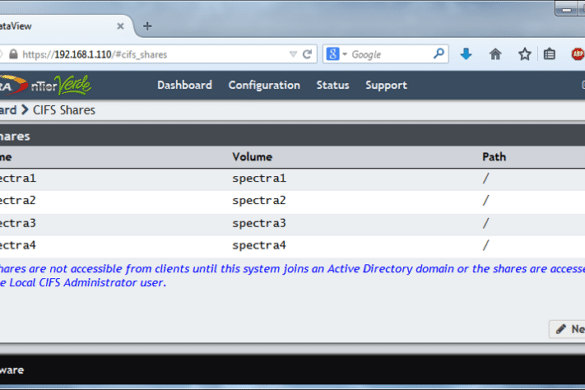Click the path slash in spectra2 row
Image resolution: width=585 pixels, height=390 pixels.
pyautogui.click(x=485, y=201)
